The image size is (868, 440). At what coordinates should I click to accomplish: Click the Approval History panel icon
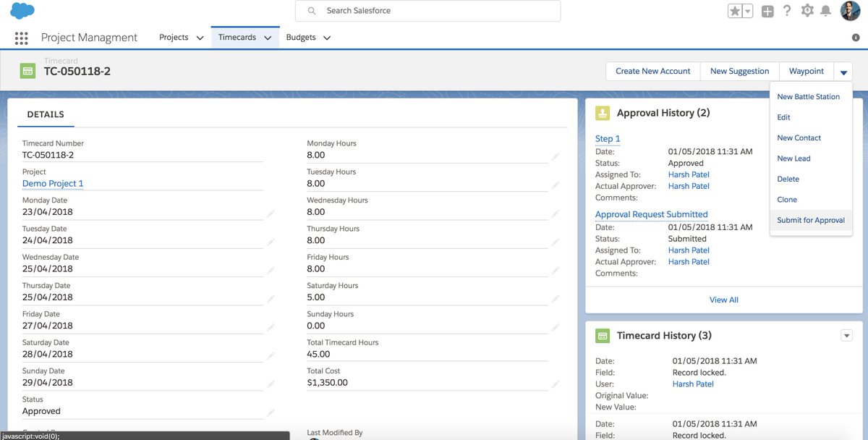(603, 113)
